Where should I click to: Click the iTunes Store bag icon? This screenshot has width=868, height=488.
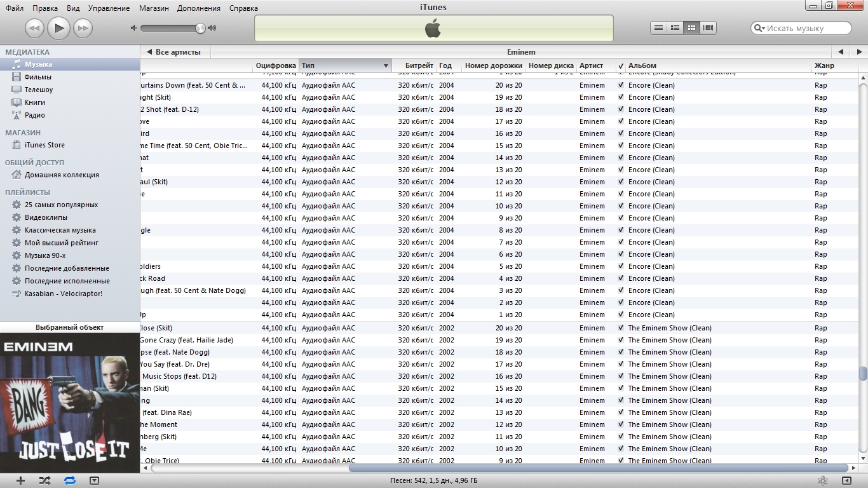(x=17, y=145)
